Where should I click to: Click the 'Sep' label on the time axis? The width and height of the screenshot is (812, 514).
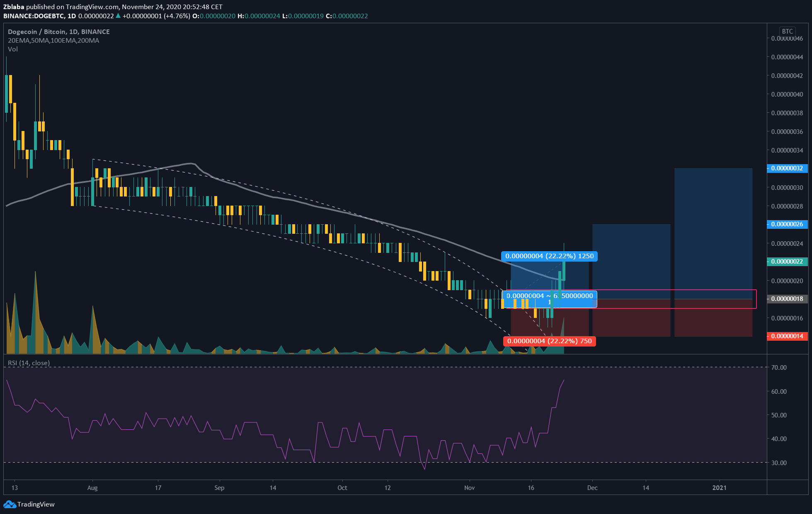(x=219, y=487)
